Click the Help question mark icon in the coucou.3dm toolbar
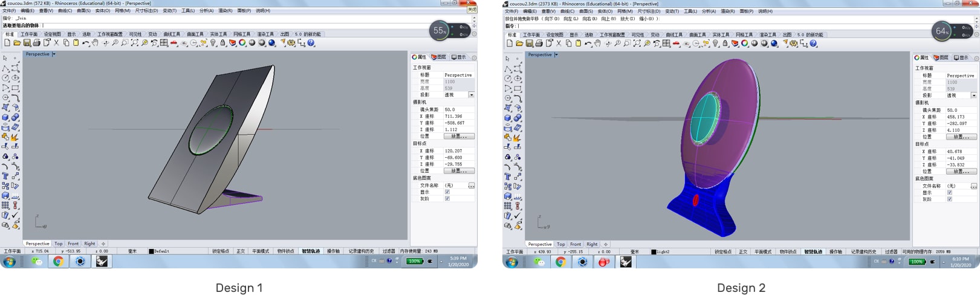The width and height of the screenshot is (980, 304). tap(311, 43)
